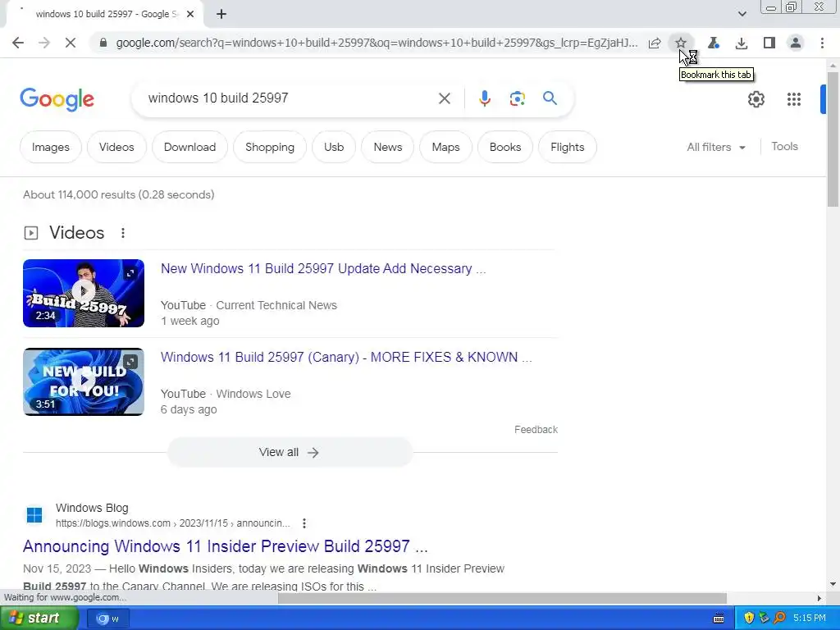Open New Windows 11 Build 25997 Update link
840x630 pixels.
tap(323, 268)
